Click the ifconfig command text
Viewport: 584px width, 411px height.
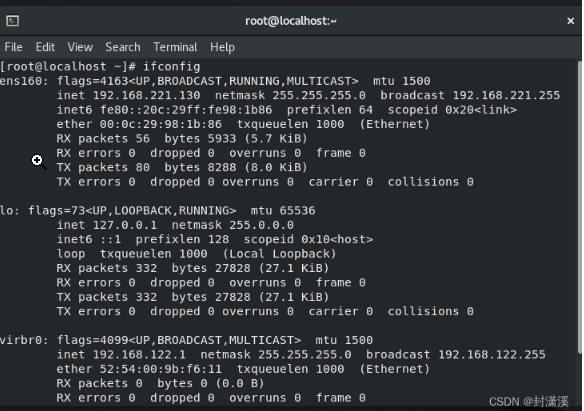click(172, 67)
